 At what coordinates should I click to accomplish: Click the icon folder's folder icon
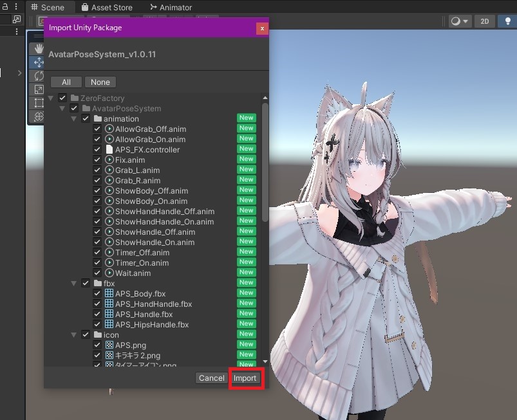coord(98,334)
